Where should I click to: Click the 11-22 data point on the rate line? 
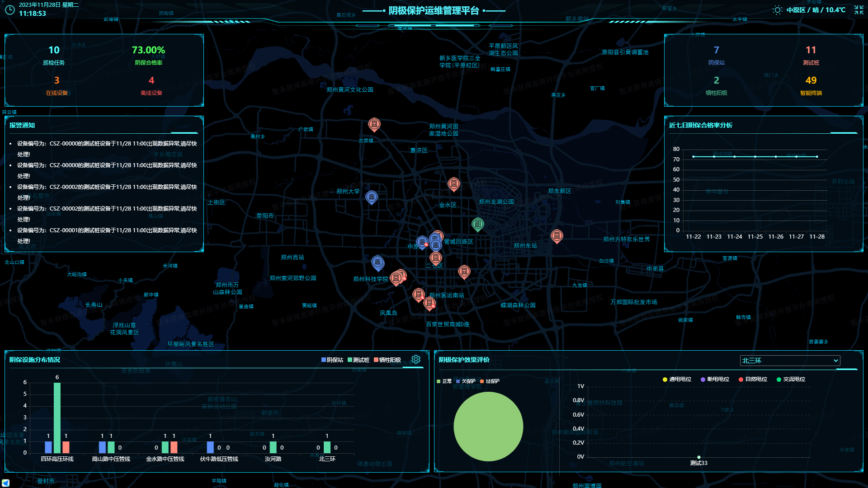[x=693, y=157]
